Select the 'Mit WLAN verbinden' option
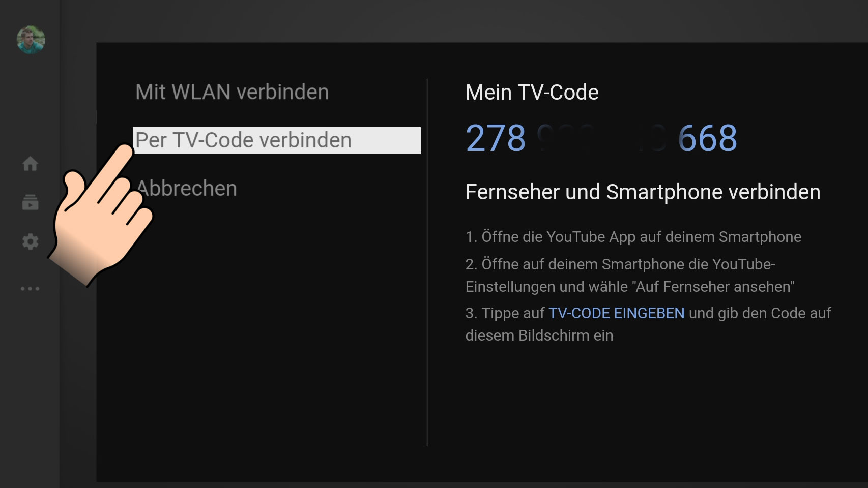Image resolution: width=868 pixels, height=488 pixels. (232, 92)
